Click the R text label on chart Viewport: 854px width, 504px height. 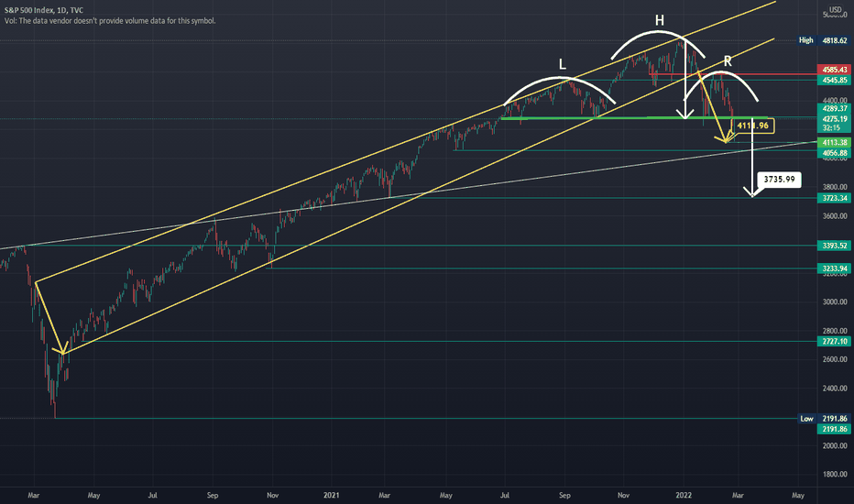tap(728, 61)
